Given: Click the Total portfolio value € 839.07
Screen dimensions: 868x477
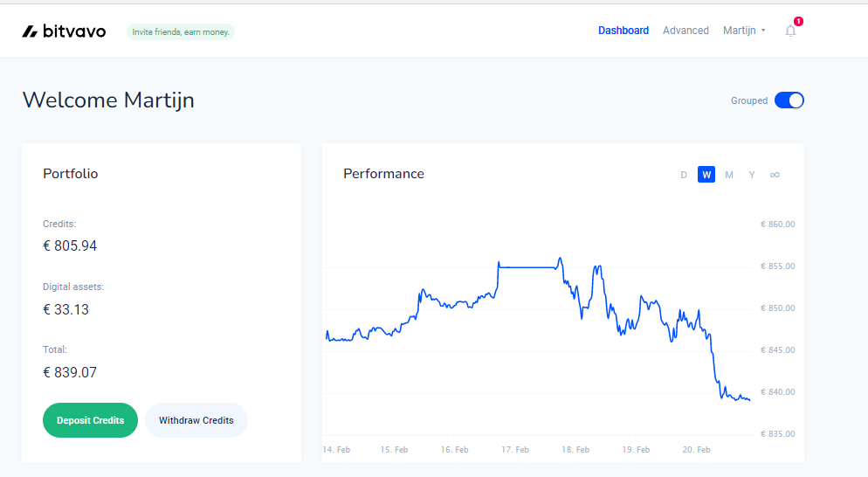Looking at the screenshot, I should [70, 372].
